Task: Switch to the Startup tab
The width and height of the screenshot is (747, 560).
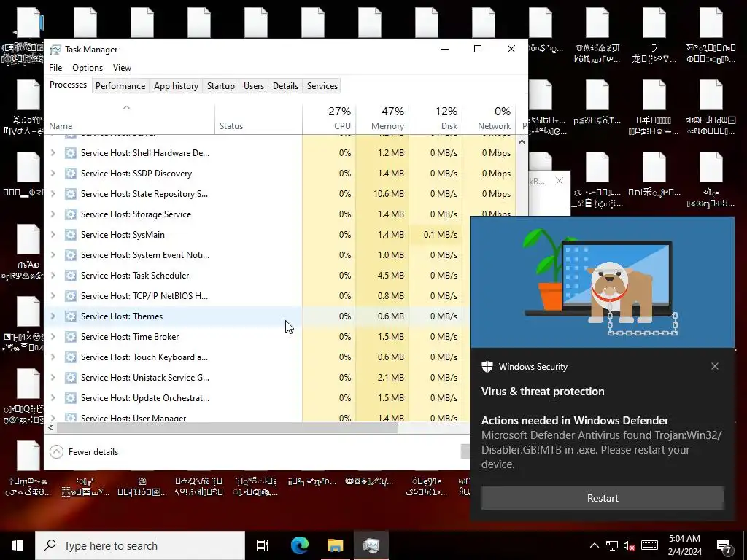Action: tap(220, 86)
